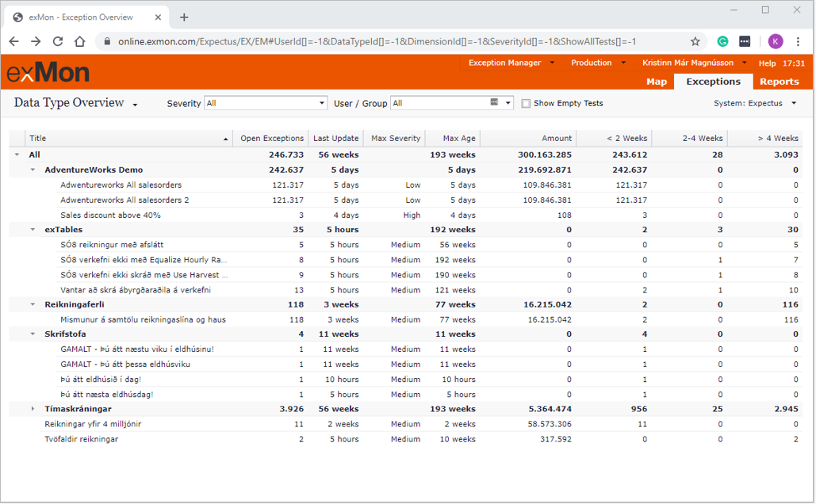Switch to the Map tab
Screen dimensions: 816x504
click(x=657, y=82)
